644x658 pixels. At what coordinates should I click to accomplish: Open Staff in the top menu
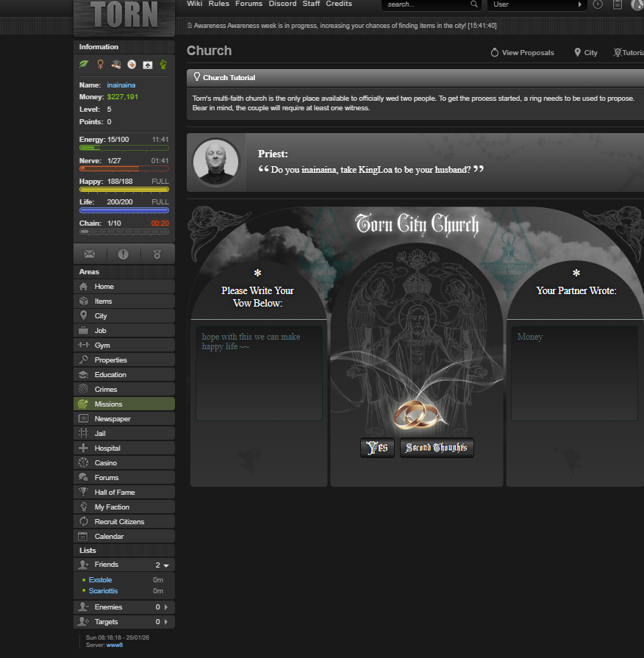pos(311,4)
